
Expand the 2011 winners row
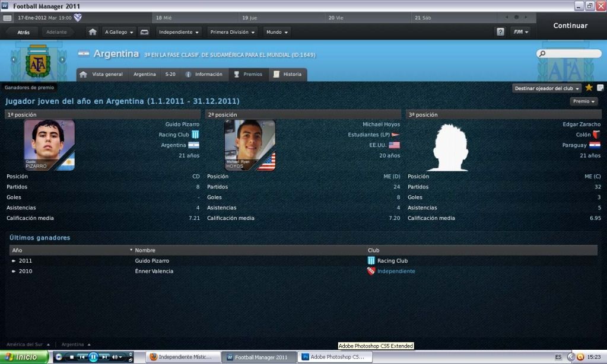click(x=14, y=261)
